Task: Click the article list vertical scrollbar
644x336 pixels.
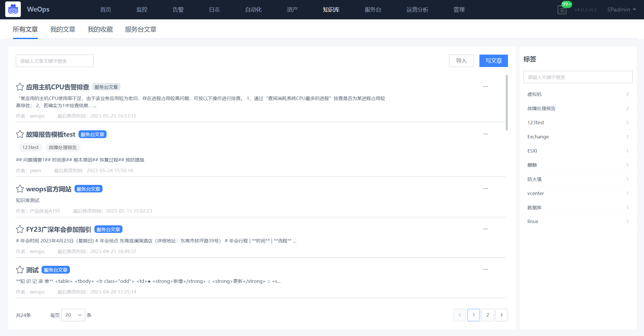Action: pos(507,103)
